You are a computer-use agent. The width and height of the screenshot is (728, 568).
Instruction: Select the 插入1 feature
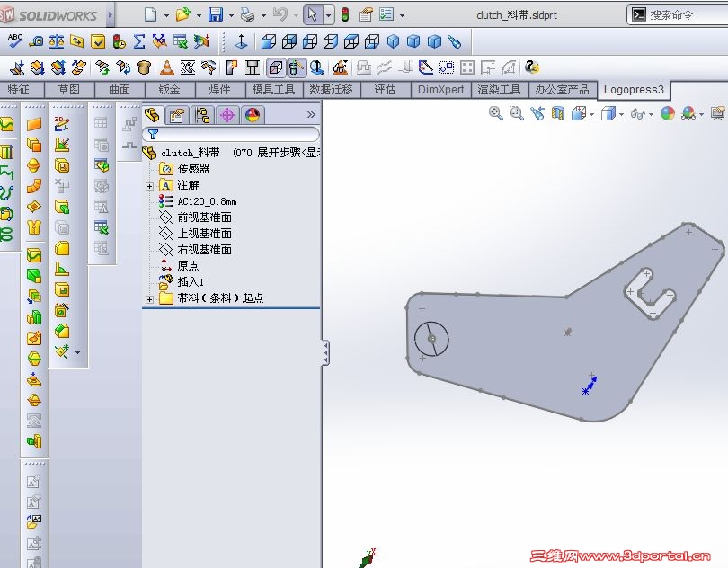click(191, 282)
